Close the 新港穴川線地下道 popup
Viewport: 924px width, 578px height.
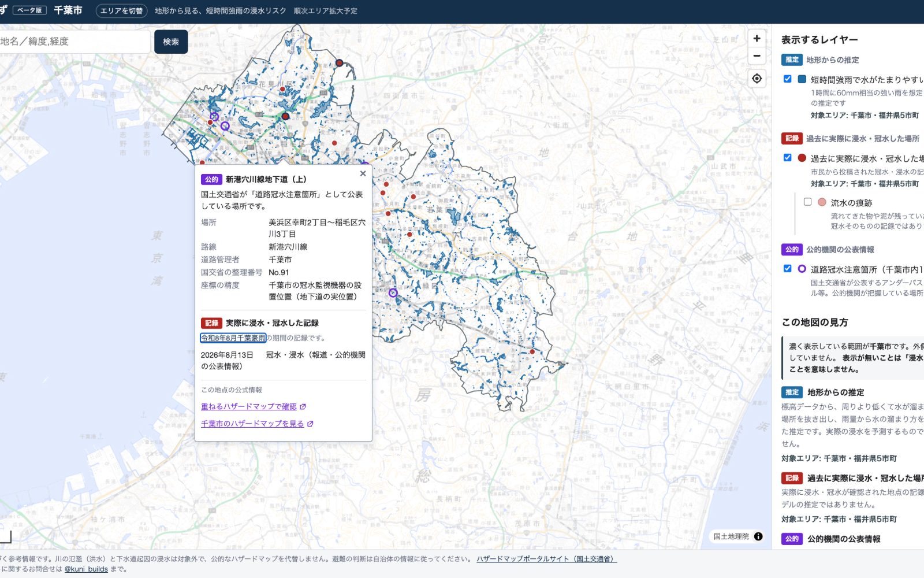pyautogui.click(x=363, y=173)
